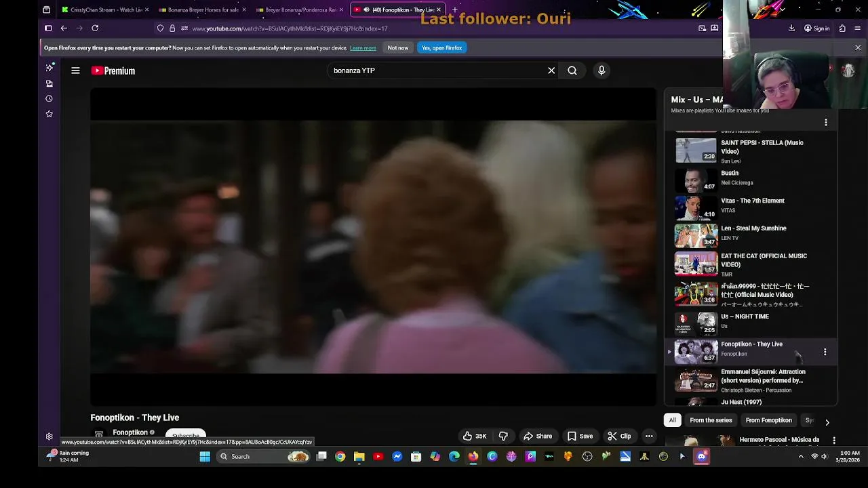Go to the Firefox sidebar AI chatbot sparkle icon
Viewport: 868px width, 488px height.
click(50, 68)
